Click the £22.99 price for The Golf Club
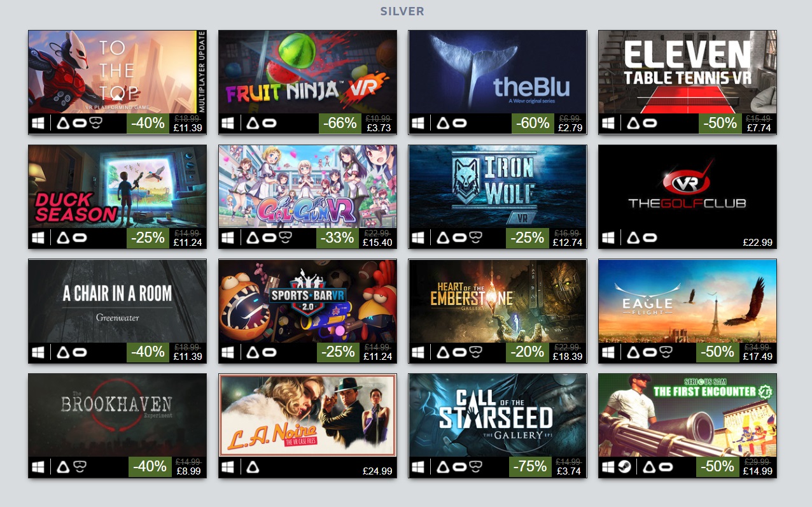Viewport: 812px width, 507px height. coord(757,242)
